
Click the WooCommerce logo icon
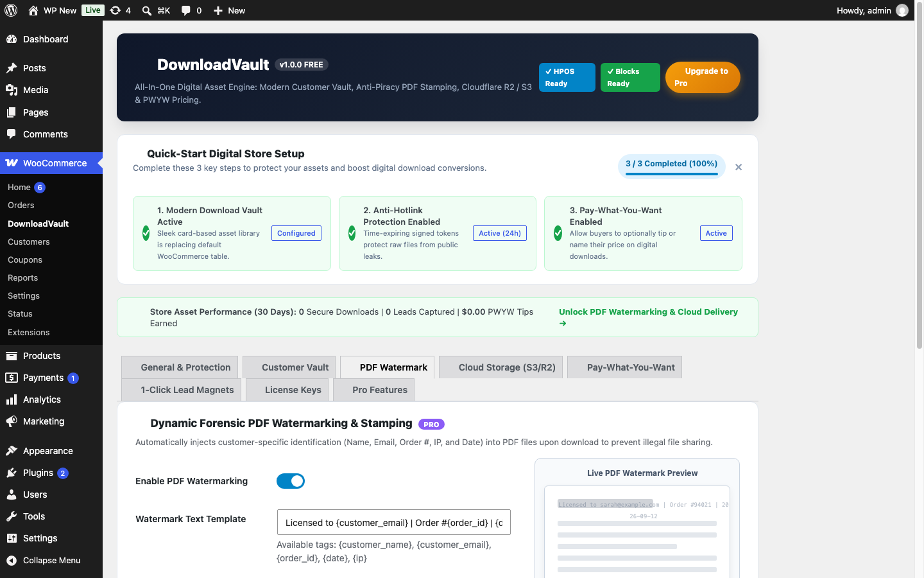coord(12,163)
